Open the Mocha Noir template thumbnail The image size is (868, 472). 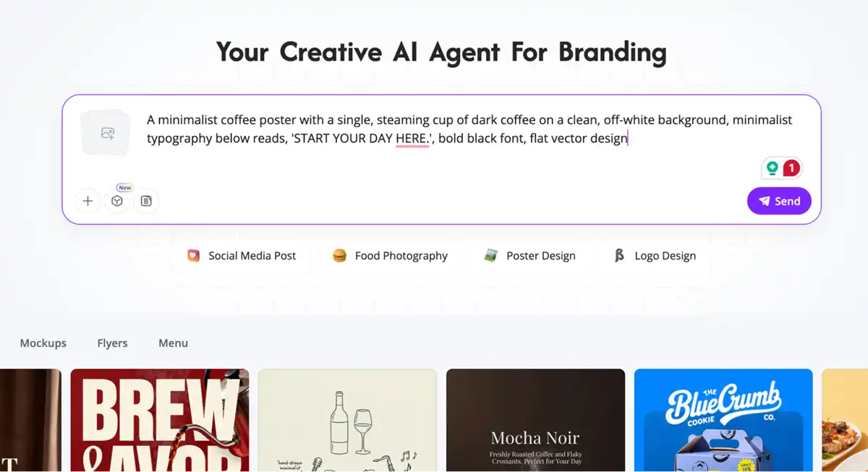click(535, 421)
